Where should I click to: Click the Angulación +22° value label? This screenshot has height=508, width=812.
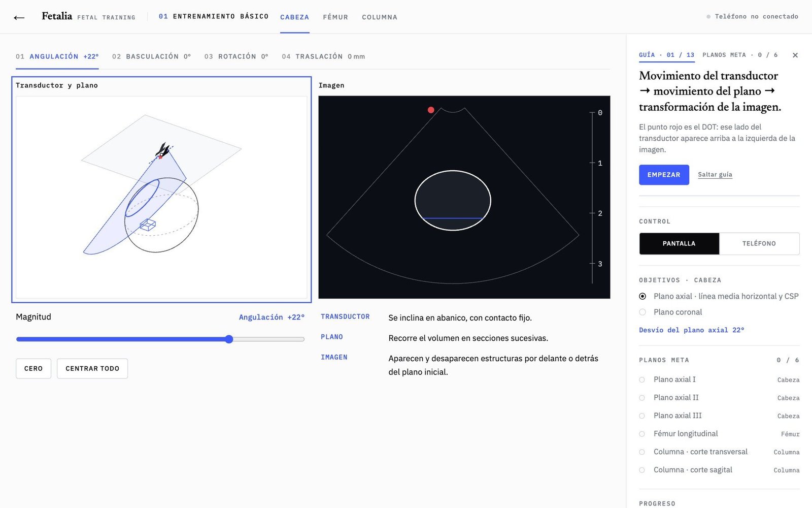[x=272, y=317]
